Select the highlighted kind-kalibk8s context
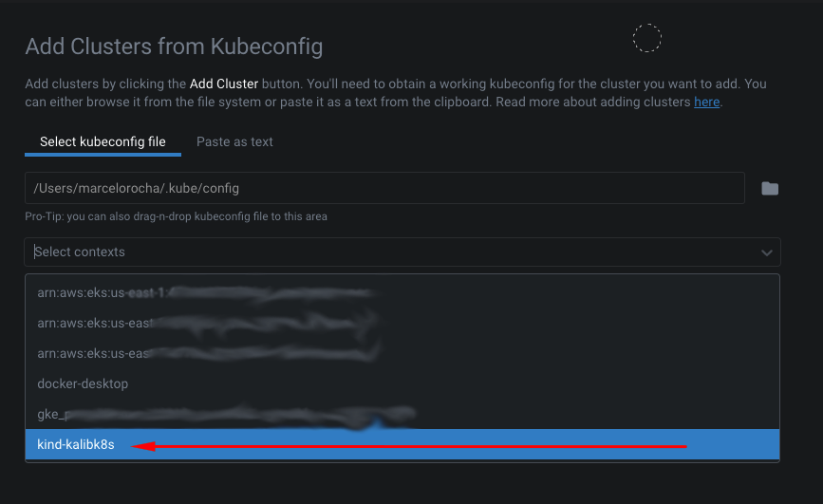Image resolution: width=823 pixels, height=504 pixels. [76, 445]
